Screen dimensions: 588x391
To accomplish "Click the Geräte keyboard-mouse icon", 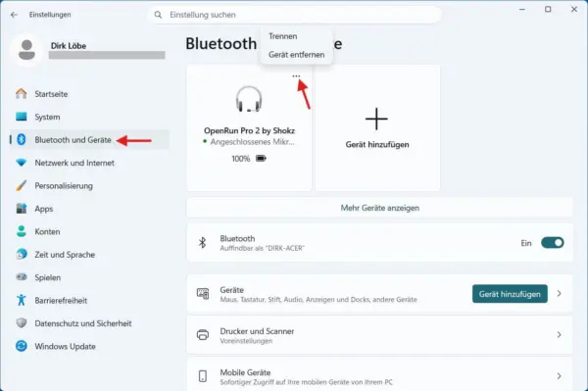I will pos(203,294).
